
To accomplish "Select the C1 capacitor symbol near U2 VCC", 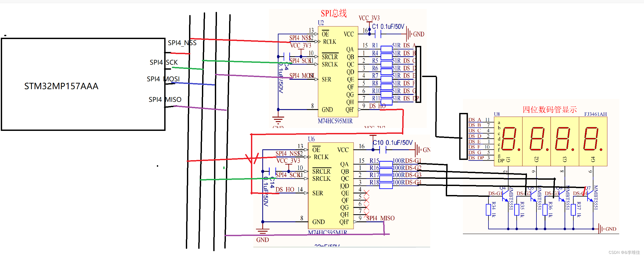I will pyautogui.click(x=378, y=34).
